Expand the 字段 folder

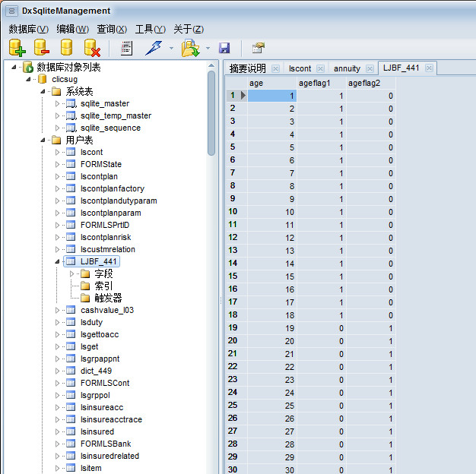71,274
